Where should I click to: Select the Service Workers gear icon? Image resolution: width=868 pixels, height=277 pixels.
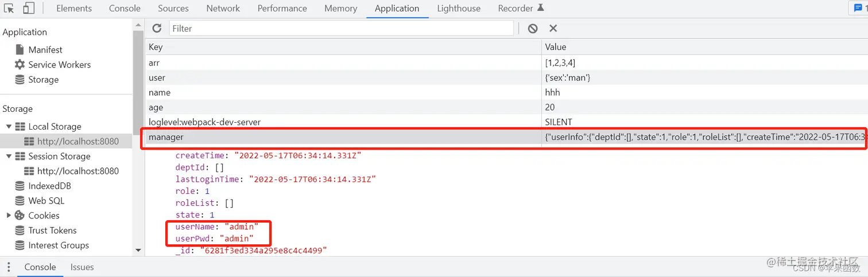tap(20, 65)
